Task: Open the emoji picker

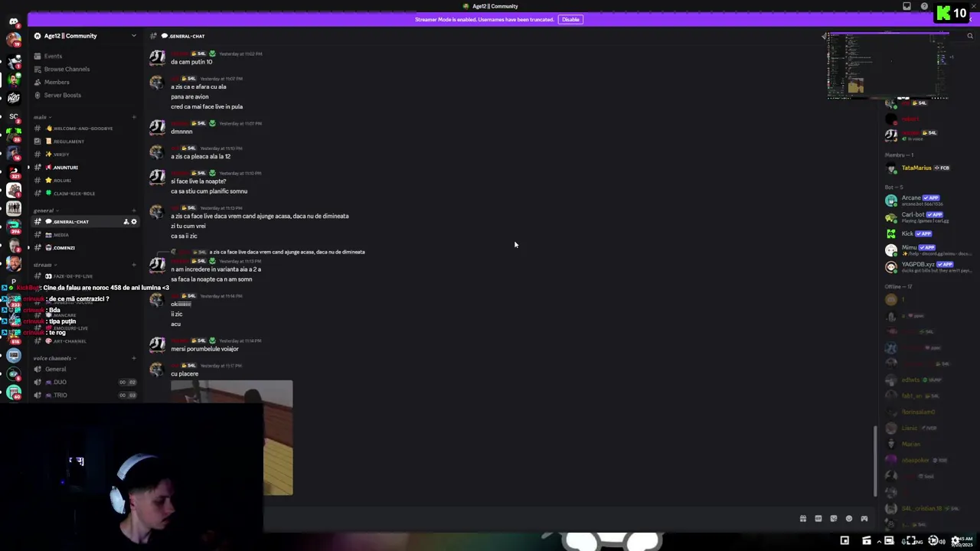Action: pyautogui.click(x=849, y=519)
